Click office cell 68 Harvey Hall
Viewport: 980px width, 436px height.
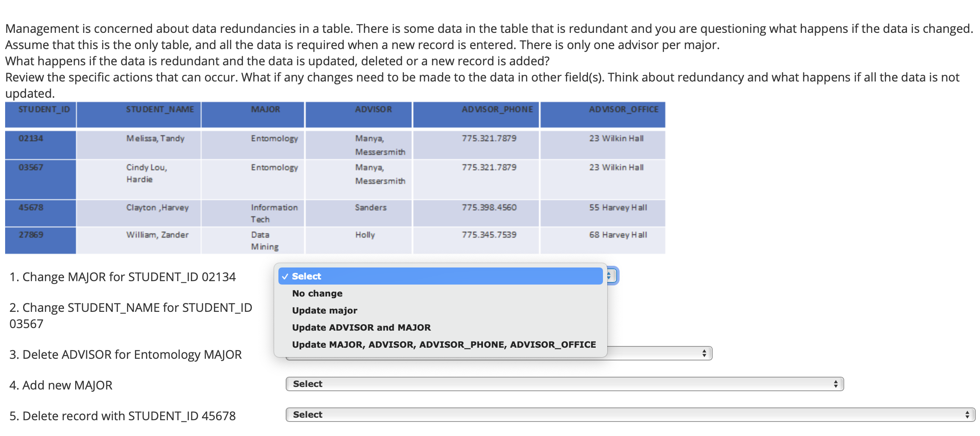(603, 240)
